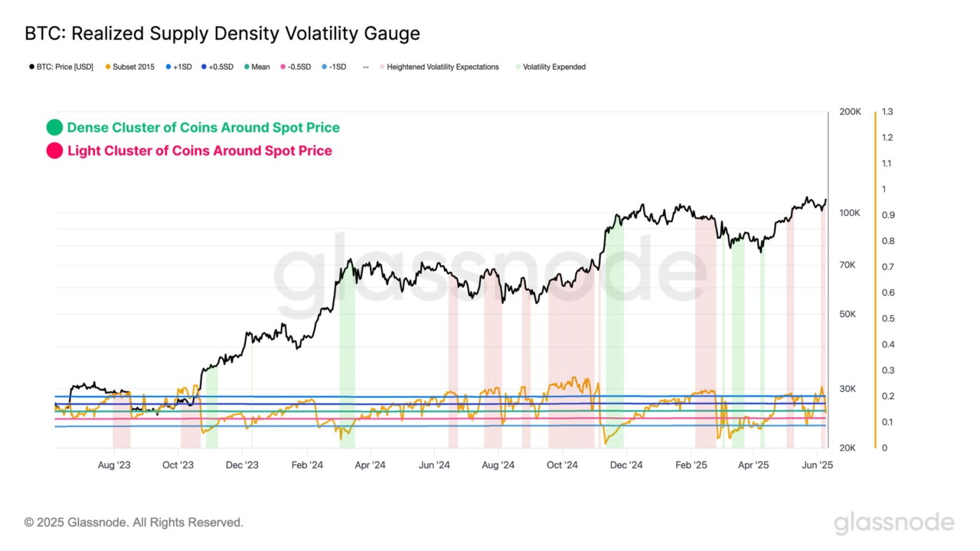This screenshot has width=980, height=551.
Task: Toggle the +1SD legend entry
Action: click(178, 67)
